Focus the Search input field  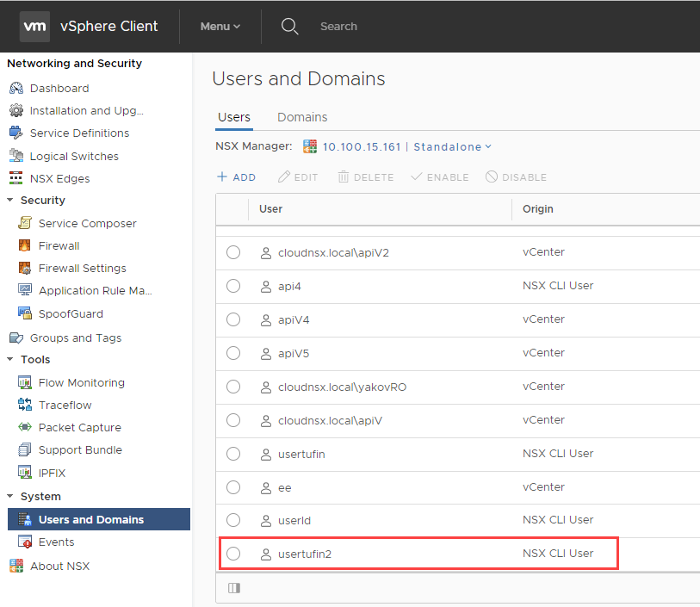click(x=338, y=27)
